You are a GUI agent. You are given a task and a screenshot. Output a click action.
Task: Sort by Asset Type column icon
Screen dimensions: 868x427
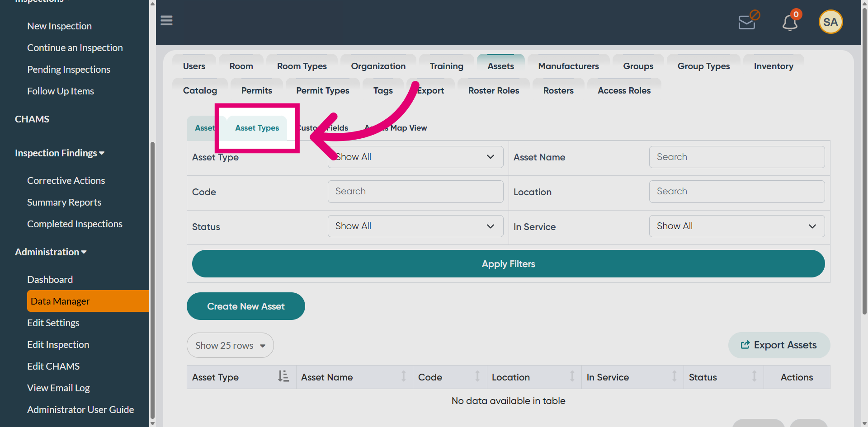(283, 376)
